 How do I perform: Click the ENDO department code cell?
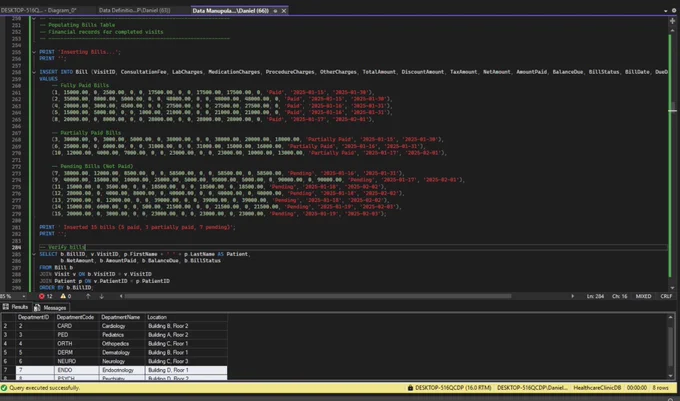click(x=77, y=370)
